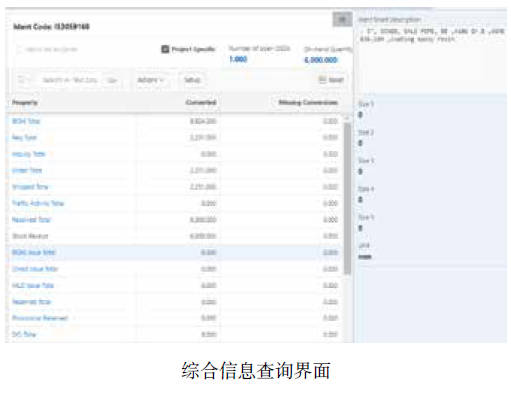The width and height of the screenshot is (511, 393).
Task: Open the BOM Total link
Action: [26, 121]
